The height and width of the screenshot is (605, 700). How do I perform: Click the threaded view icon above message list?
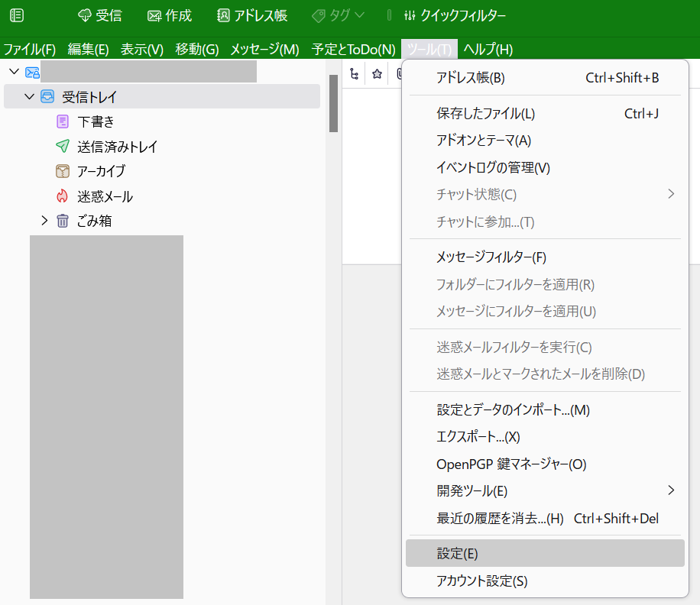tap(354, 73)
